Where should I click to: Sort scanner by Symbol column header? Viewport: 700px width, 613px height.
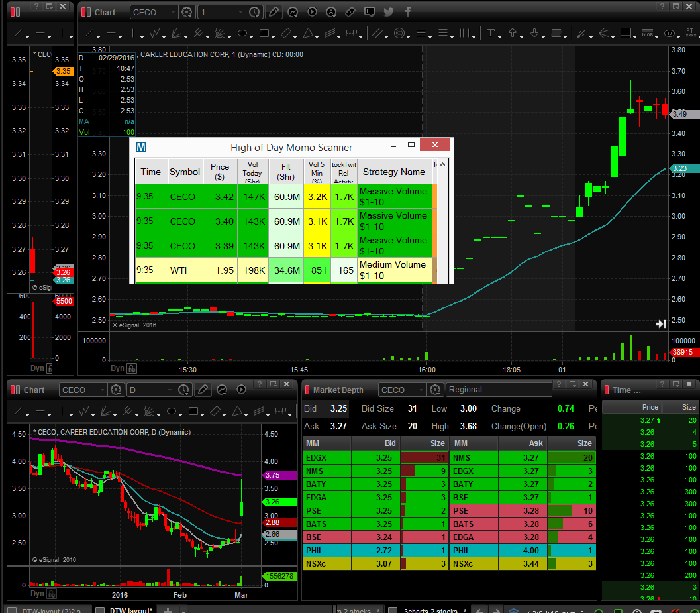(x=185, y=172)
